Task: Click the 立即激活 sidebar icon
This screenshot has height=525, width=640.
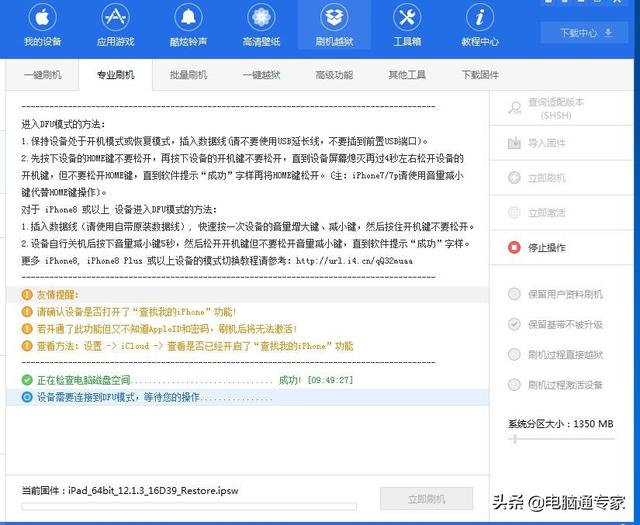Action: point(514,212)
